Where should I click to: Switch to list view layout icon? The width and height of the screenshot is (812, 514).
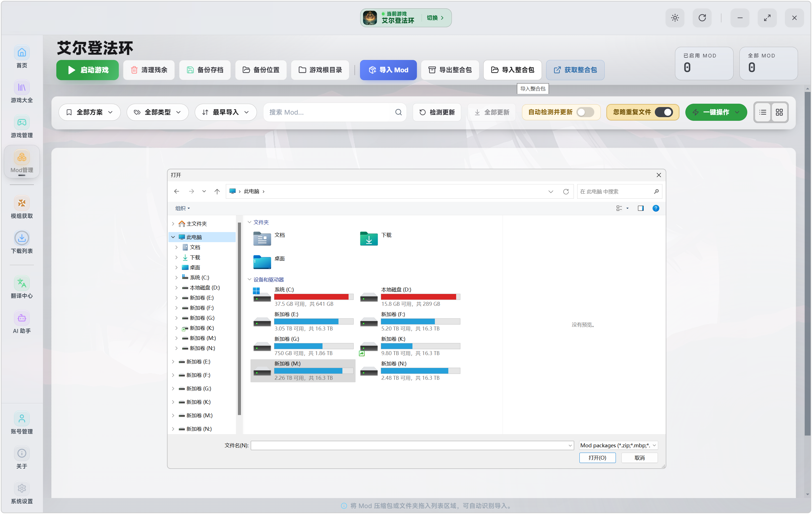pyautogui.click(x=763, y=112)
